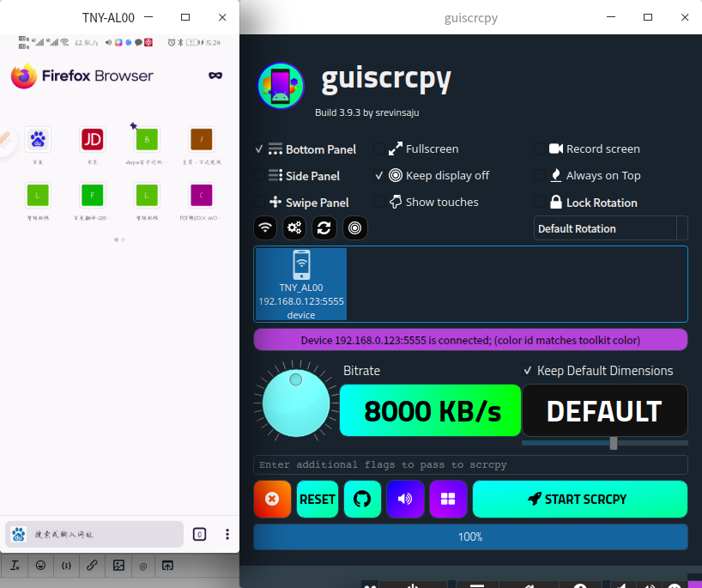Click the 8000 KB/s bitrate display
702x588 pixels.
pos(430,410)
